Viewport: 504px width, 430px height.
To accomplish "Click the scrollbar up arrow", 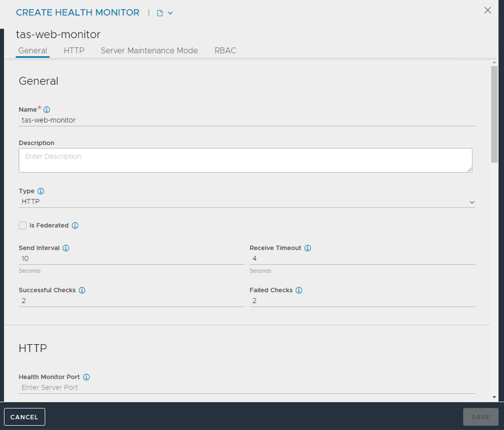I will (494, 62).
